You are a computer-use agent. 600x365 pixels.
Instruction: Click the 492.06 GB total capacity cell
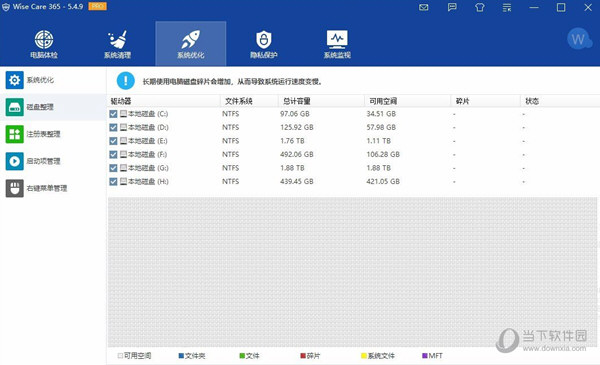(297, 155)
